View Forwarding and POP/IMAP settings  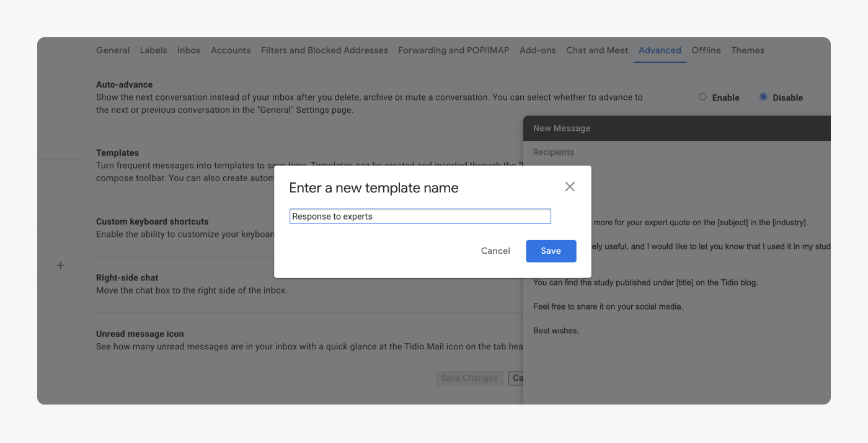pos(453,50)
